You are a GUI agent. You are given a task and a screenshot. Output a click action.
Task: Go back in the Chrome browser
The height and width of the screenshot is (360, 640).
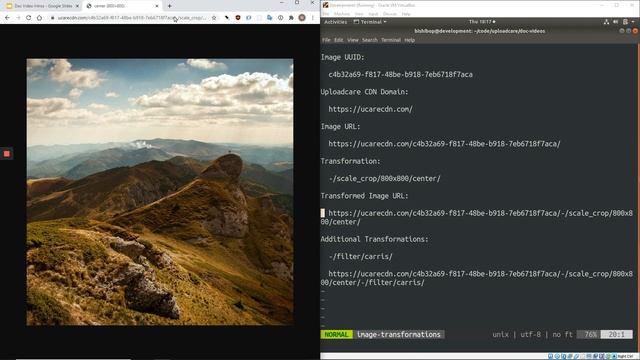7,18
